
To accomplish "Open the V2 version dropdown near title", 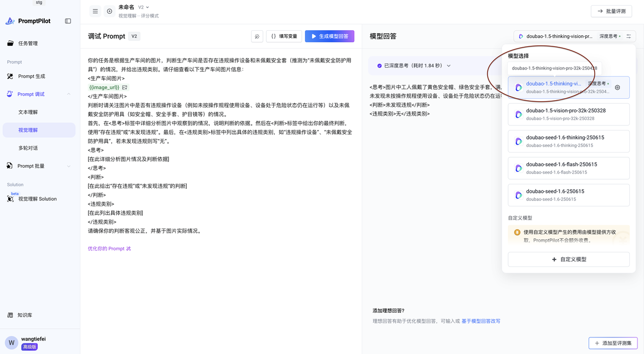I will click(143, 8).
